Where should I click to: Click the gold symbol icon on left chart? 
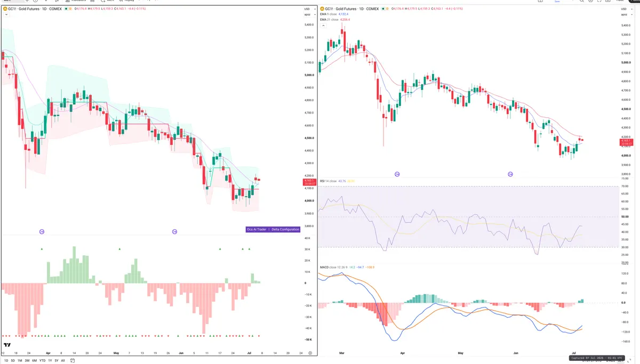tap(5, 9)
